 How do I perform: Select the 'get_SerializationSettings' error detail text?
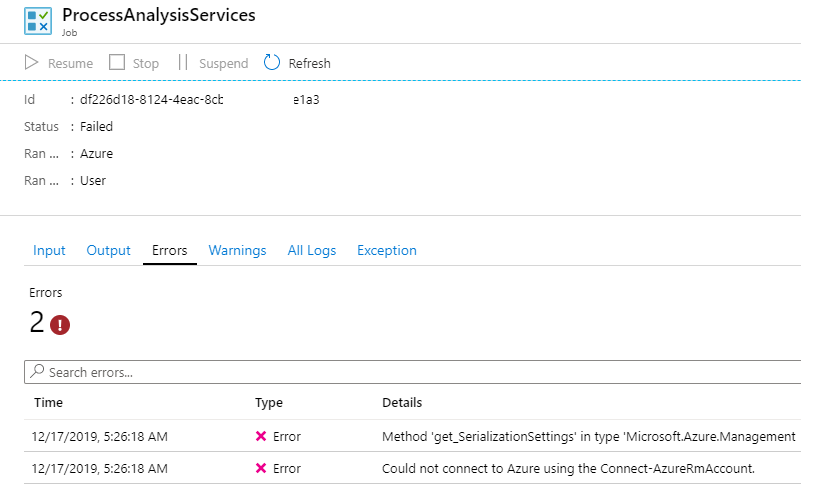coord(589,436)
